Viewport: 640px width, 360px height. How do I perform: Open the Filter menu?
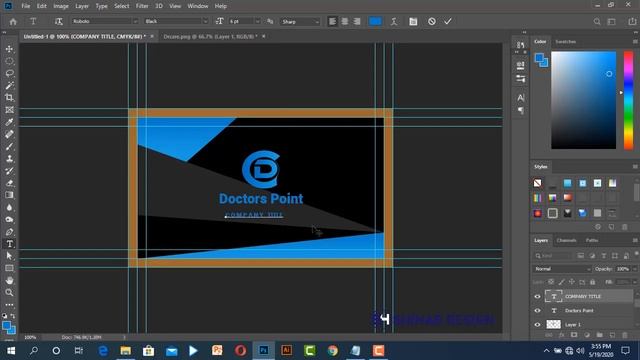pos(142,6)
